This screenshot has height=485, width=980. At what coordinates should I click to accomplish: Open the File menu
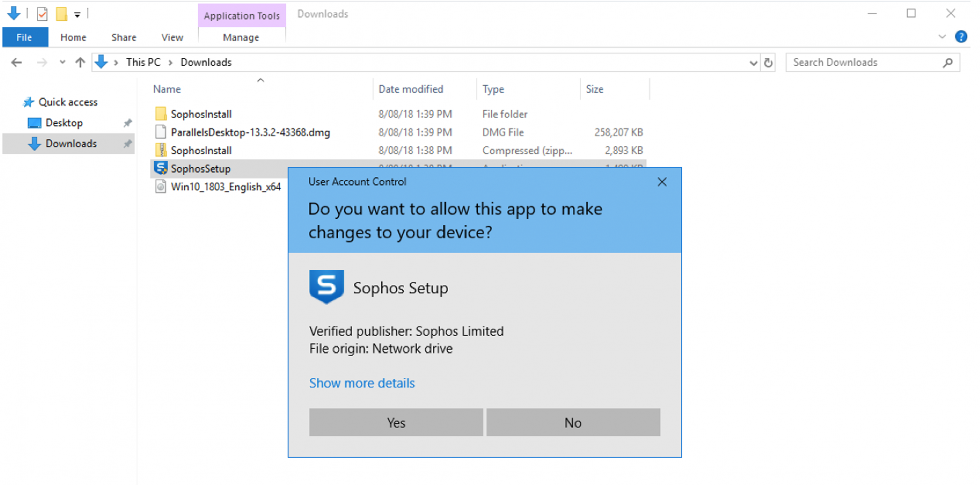(25, 38)
